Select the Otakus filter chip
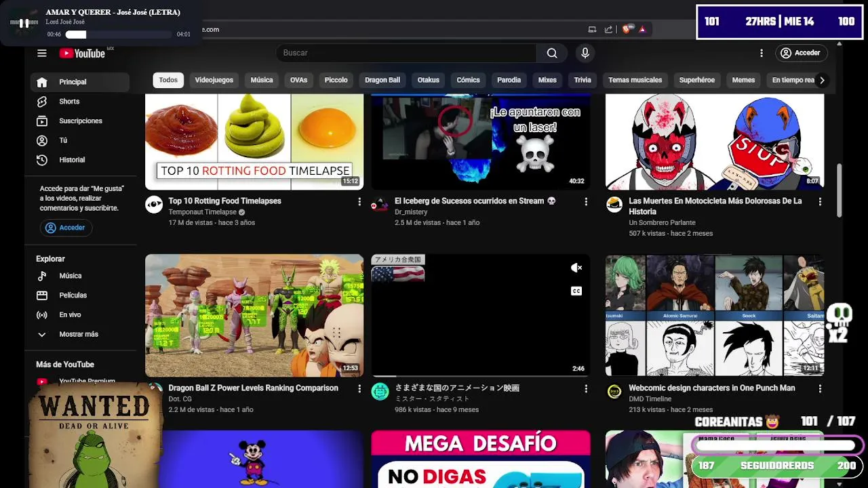 pyautogui.click(x=429, y=80)
